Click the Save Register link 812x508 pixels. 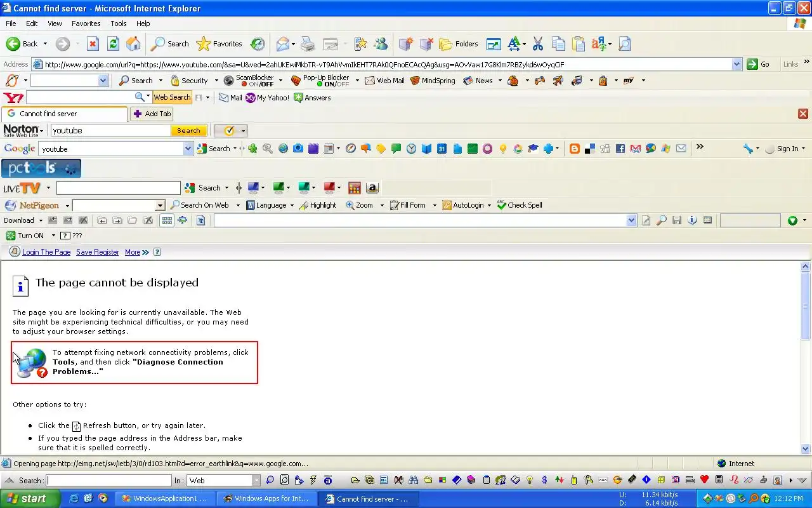(x=98, y=252)
